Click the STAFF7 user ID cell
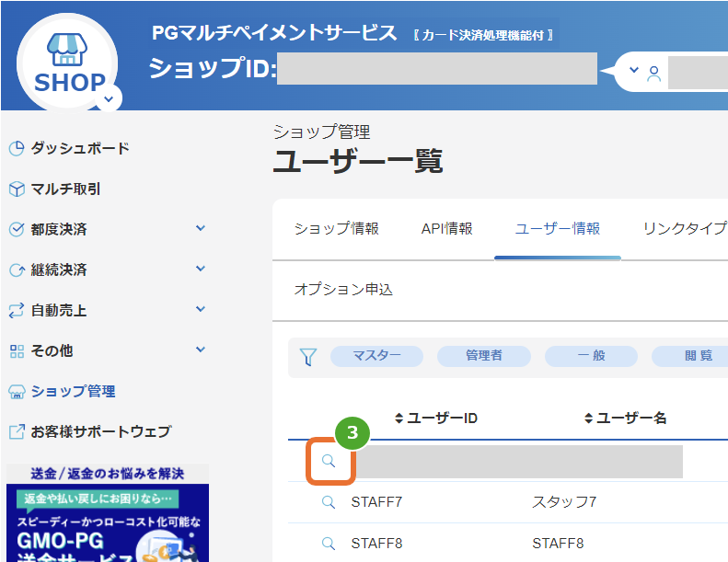Image resolution: width=728 pixels, height=562 pixels. [x=376, y=501]
